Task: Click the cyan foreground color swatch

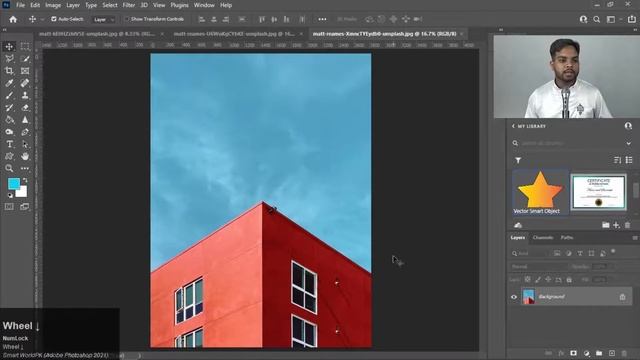Action: (13, 183)
